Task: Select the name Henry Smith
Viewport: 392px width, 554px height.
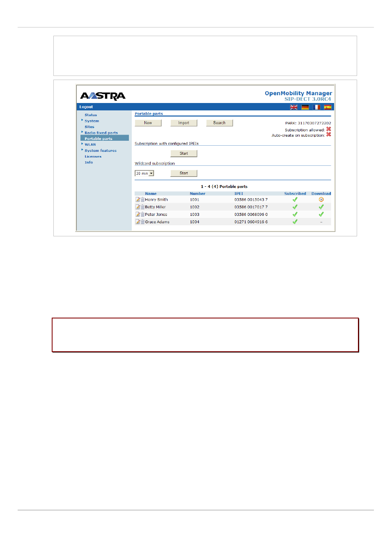Action: tap(156, 200)
